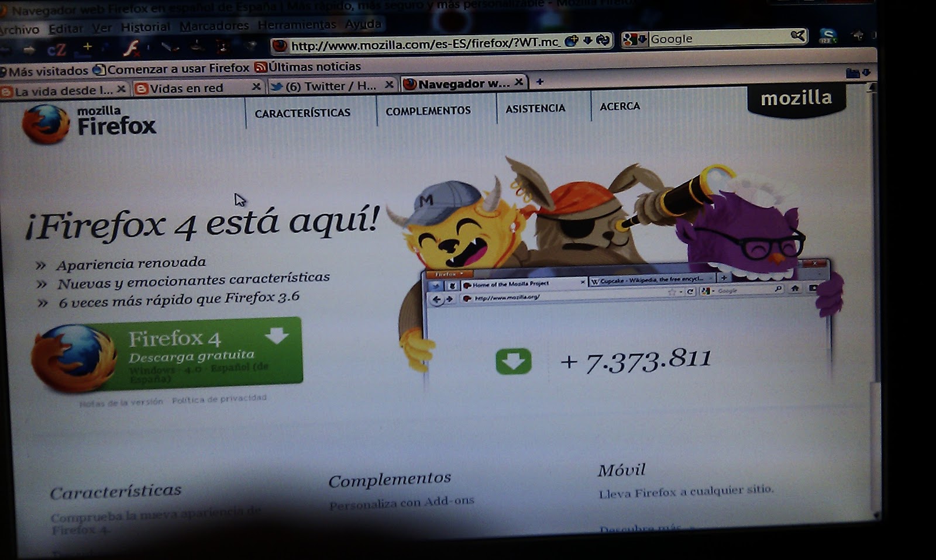This screenshot has width=936, height=560.
Task: Click the Lleva Firefox a cualquier sitio text
Action: pos(686,492)
